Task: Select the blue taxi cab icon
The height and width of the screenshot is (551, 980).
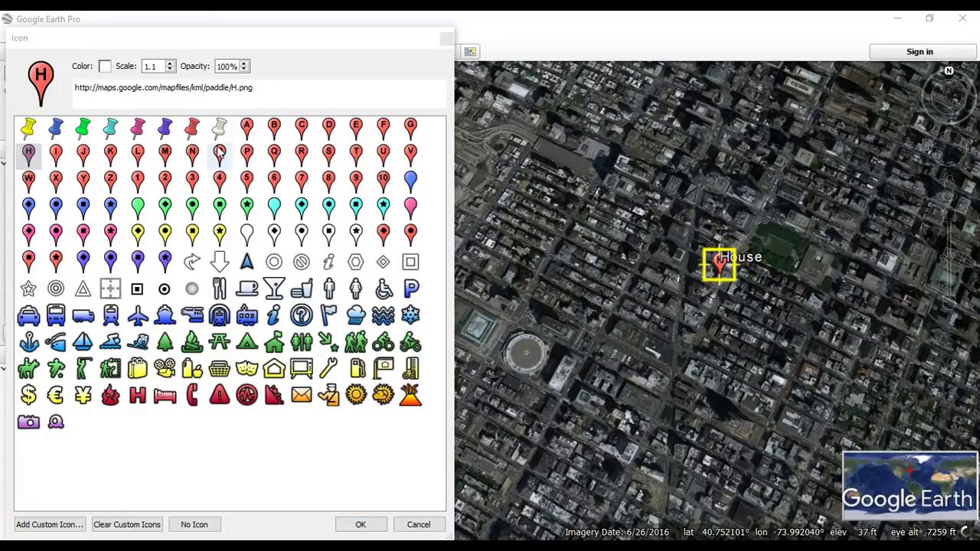Action: click(x=28, y=315)
